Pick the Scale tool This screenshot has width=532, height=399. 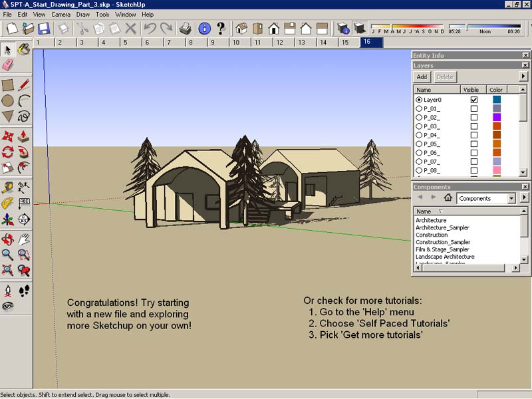pyautogui.click(x=8, y=168)
